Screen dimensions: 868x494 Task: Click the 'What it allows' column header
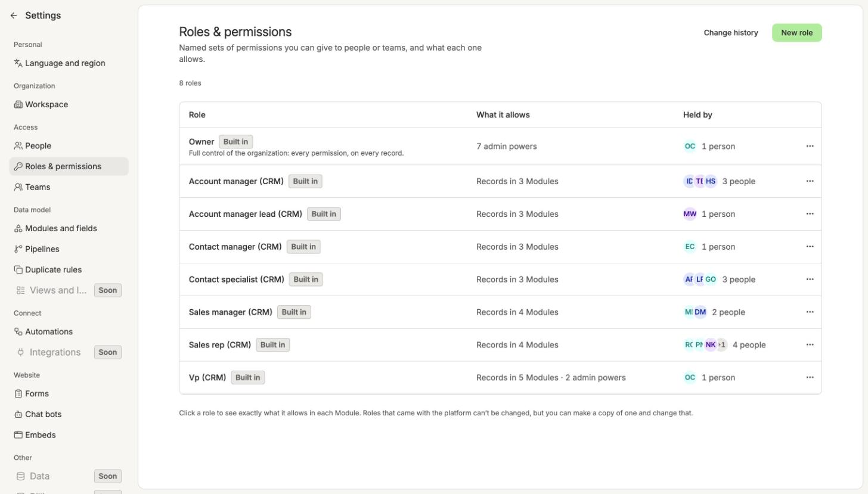coord(503,115)
